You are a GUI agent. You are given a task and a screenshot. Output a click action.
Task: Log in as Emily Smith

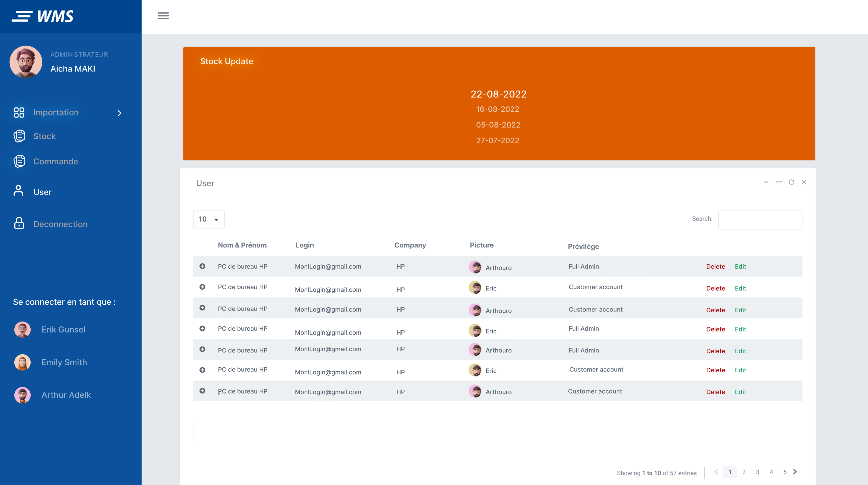pos(64,362)
